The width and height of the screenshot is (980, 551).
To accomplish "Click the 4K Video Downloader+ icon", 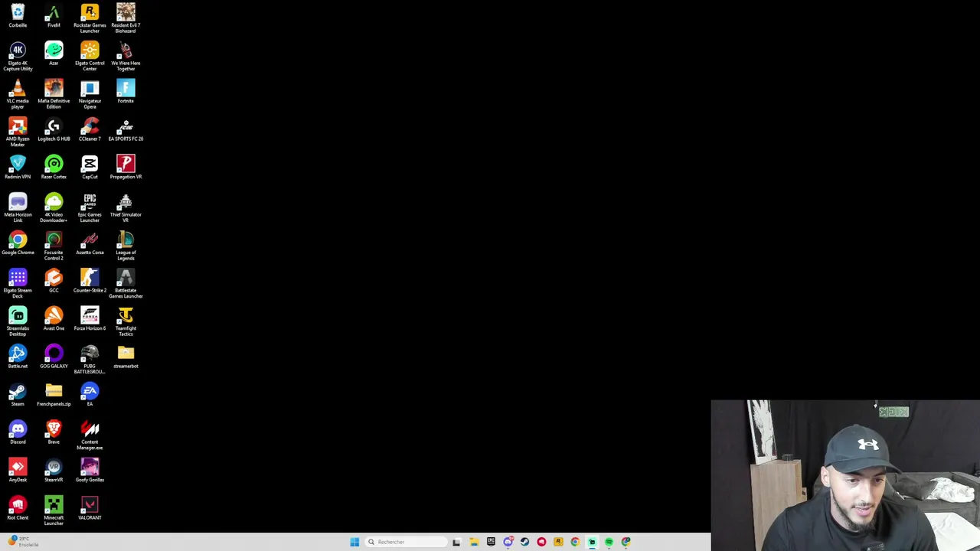I will point(54,208).
